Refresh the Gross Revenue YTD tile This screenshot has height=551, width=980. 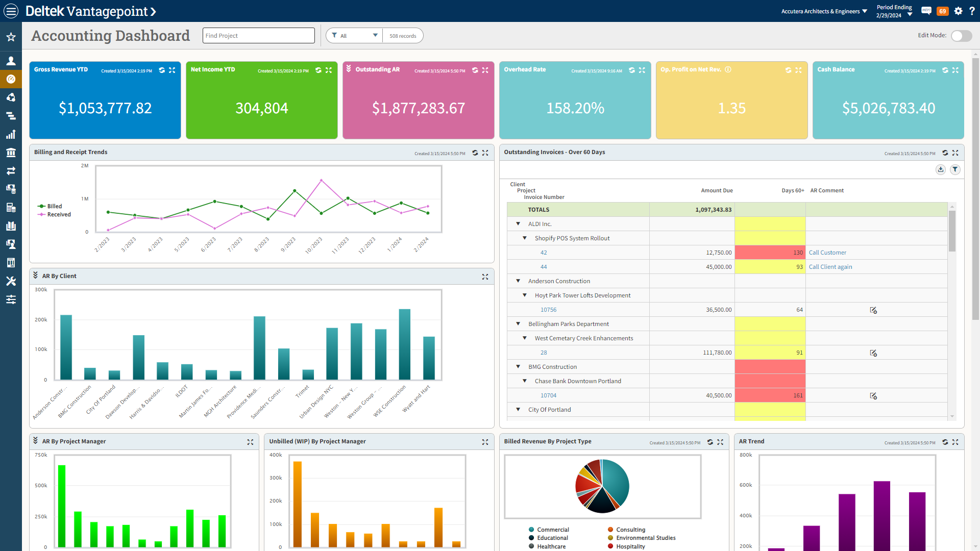point(162,70)
